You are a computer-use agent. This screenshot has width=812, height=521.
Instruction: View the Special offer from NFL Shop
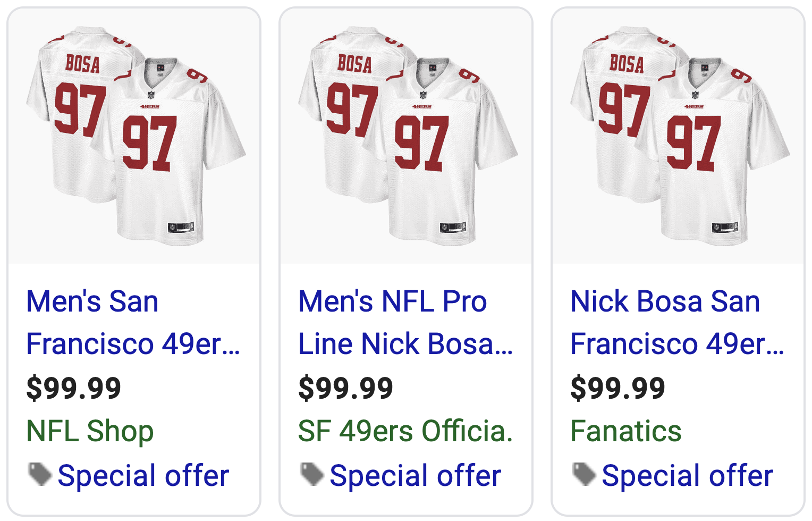pyautogui.click(x=143, y=475)
